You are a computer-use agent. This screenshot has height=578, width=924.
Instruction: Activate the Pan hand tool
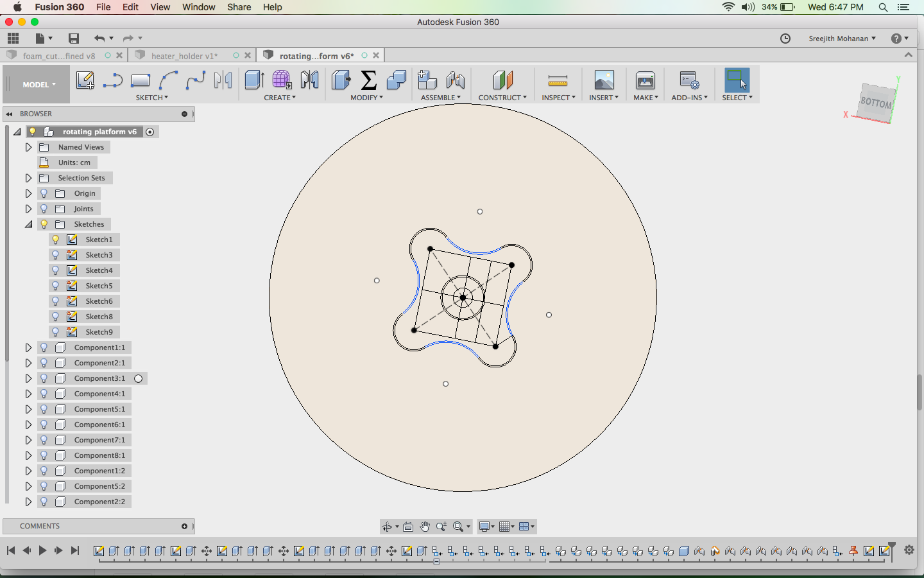[425, 527]
